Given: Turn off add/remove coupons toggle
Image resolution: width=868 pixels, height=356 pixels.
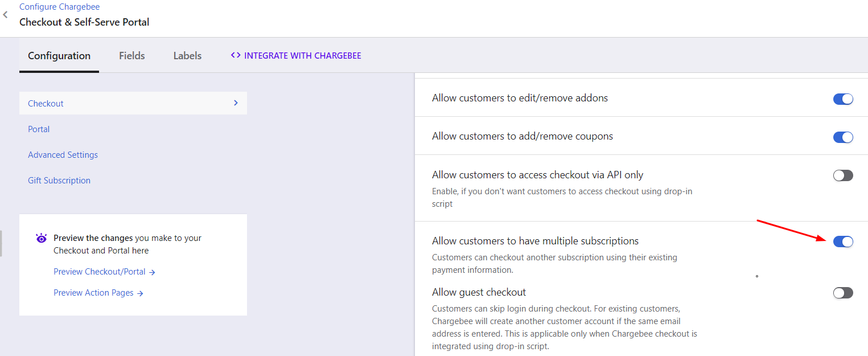Looking at the screenshot, I should tap(843, 137).
